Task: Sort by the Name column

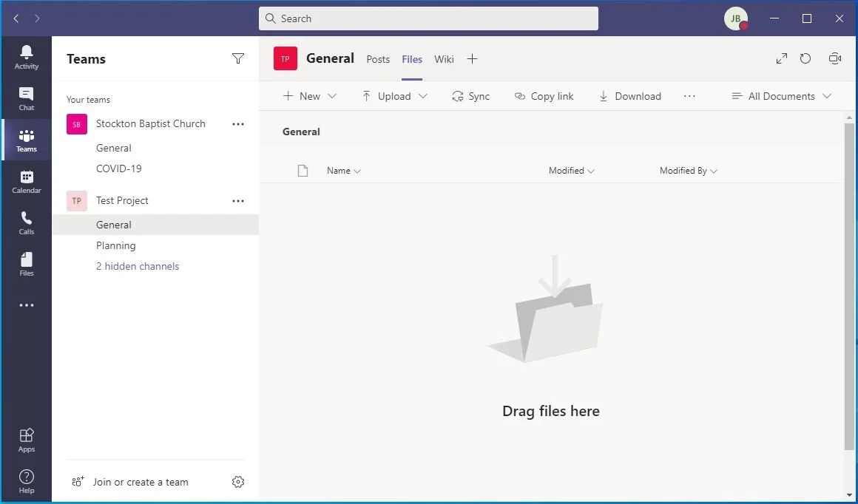Action: [344, 171]
